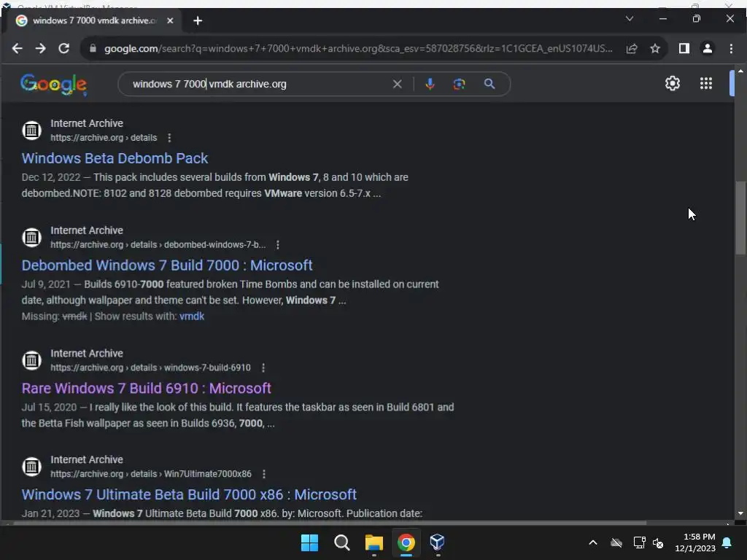This screenshot has height=560, width=747.
Task: Open Windows 7 Ultimate Beta Build 7000 x86
Action: [189, 494]
